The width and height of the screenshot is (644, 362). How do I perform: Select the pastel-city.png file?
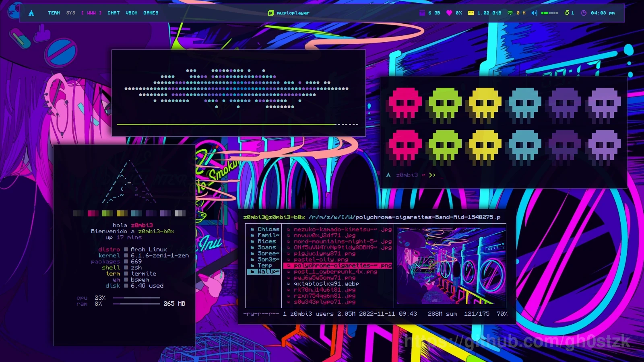pyautogui.click(x=321, y=259)
